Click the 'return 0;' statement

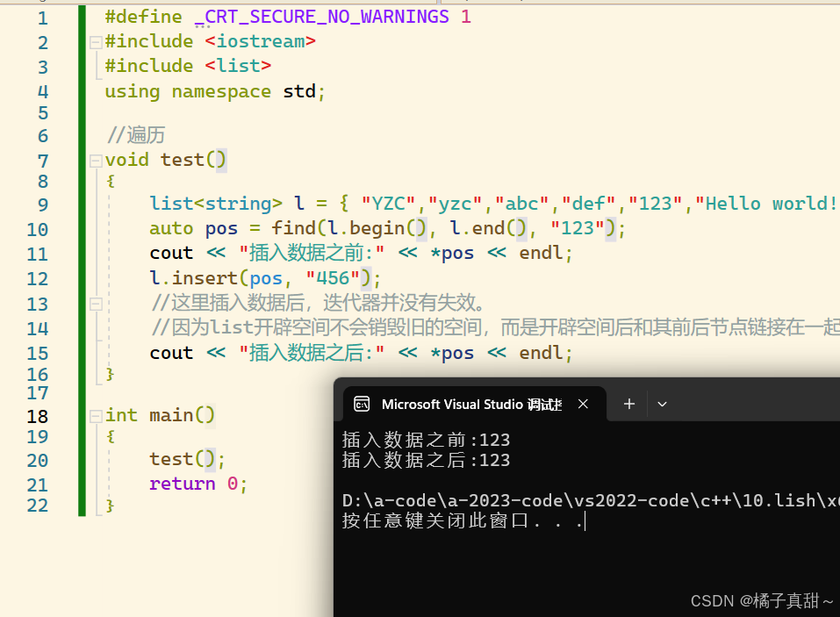198,484
